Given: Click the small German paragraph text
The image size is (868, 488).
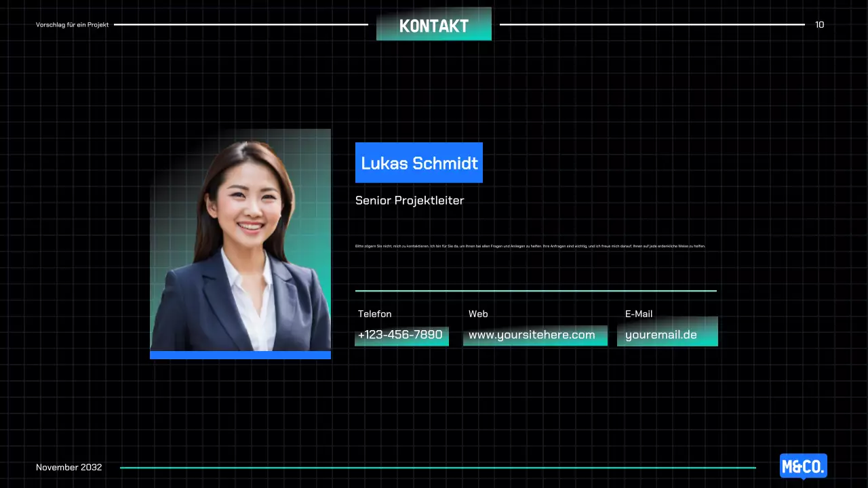Looking at the screenshot, I should click(x=530, y=246).
